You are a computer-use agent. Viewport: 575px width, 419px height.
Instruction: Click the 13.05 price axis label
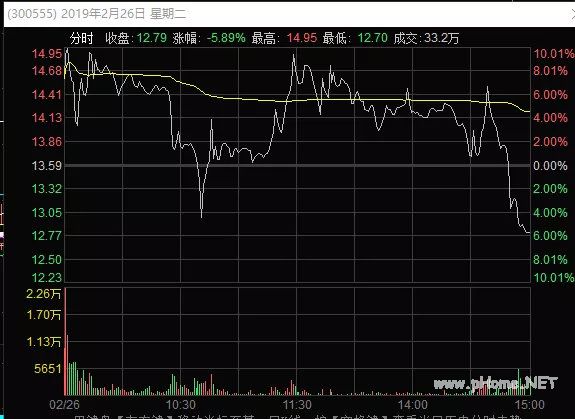point(47,213)
